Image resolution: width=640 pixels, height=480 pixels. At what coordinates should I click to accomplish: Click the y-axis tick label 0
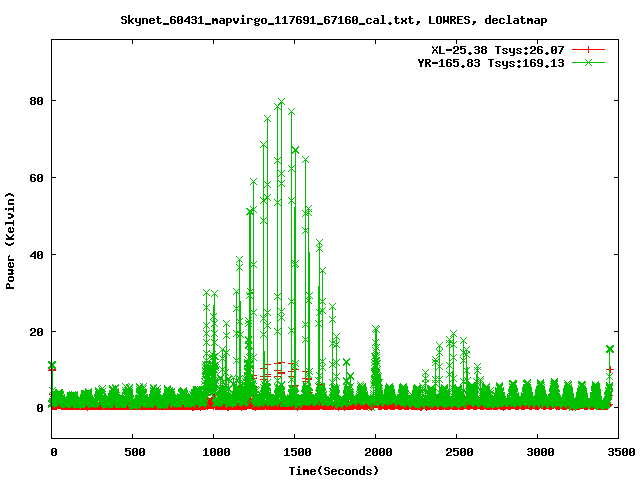[40, 408]
